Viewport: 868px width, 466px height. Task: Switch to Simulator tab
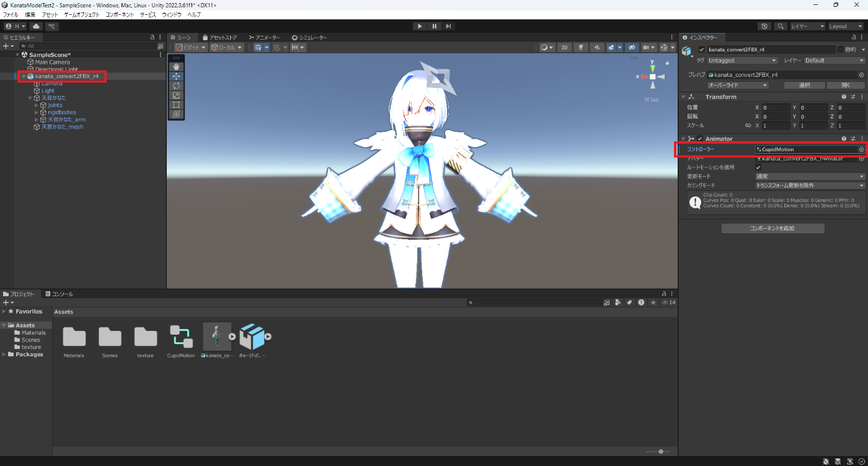click(309, 38)
